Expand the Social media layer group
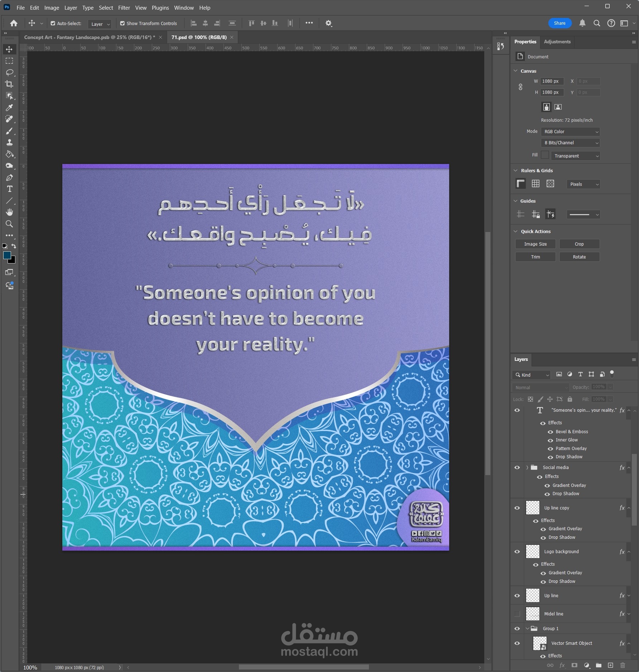Image resolution: width=639 pixels, height=672 pixels. tap(527, 468)
